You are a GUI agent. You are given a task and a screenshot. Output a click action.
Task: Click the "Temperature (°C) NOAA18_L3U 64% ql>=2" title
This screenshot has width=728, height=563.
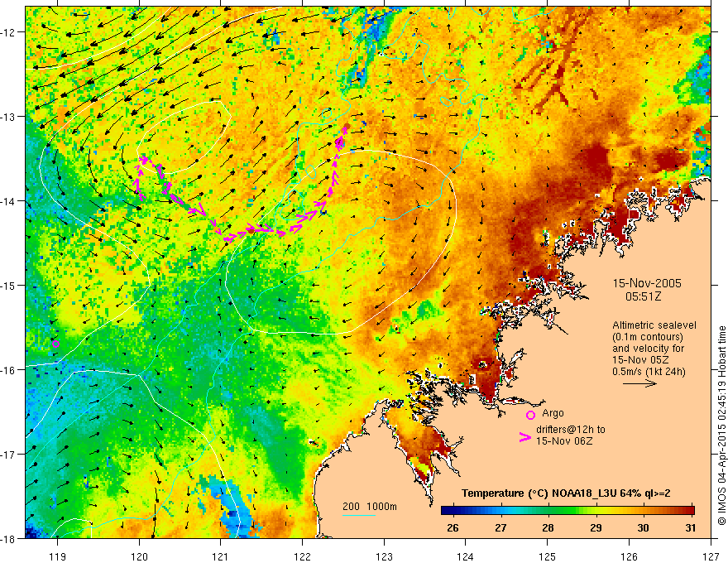click(566, 493)
